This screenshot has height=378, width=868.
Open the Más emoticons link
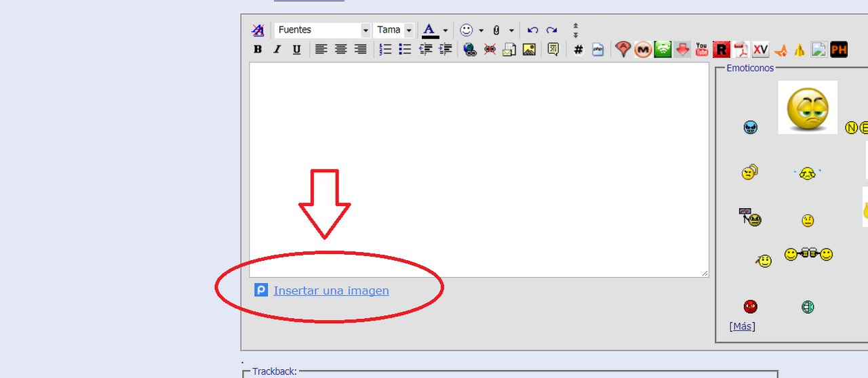click(743, 326)
